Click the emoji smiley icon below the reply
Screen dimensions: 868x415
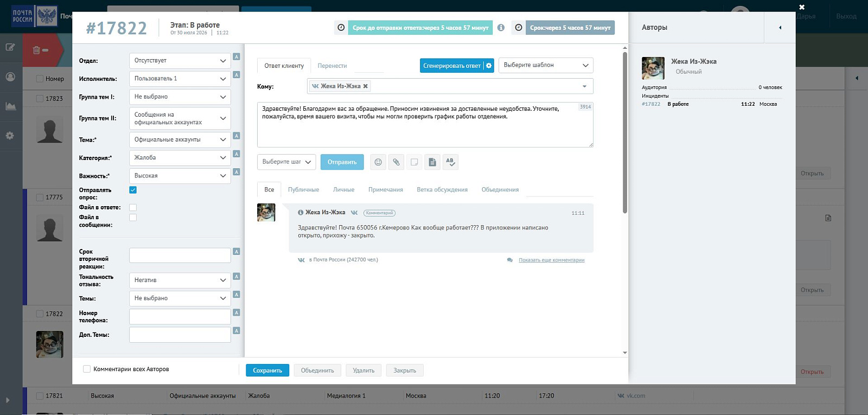(x=378, y=162)
